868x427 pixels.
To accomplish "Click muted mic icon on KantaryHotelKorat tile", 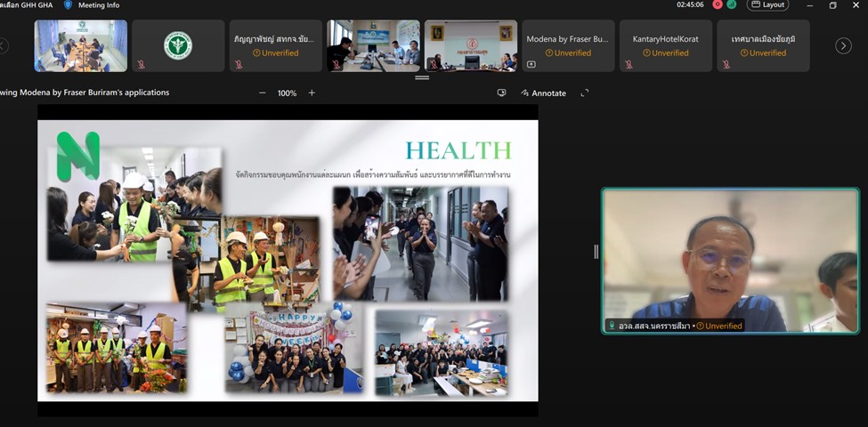I will pos(629,64).
